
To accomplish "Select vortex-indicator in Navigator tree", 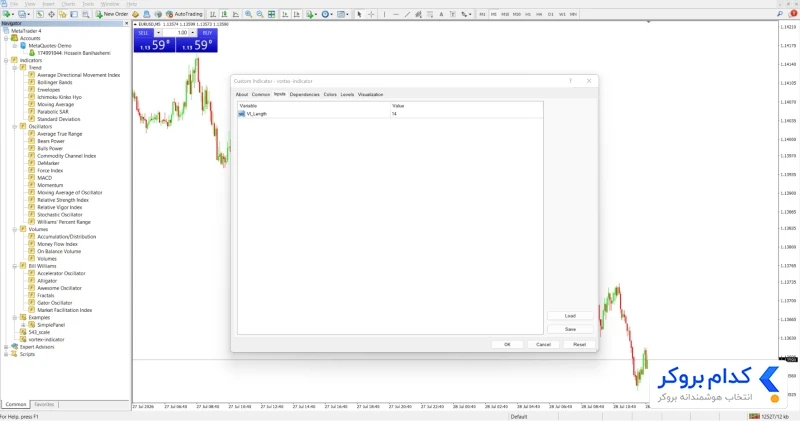I will pyautogui.click(x=46, y=339).
